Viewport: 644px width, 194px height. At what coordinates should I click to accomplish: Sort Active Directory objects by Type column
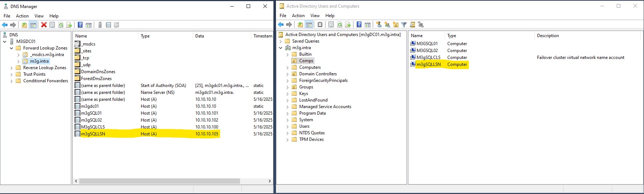pos(490,36)
